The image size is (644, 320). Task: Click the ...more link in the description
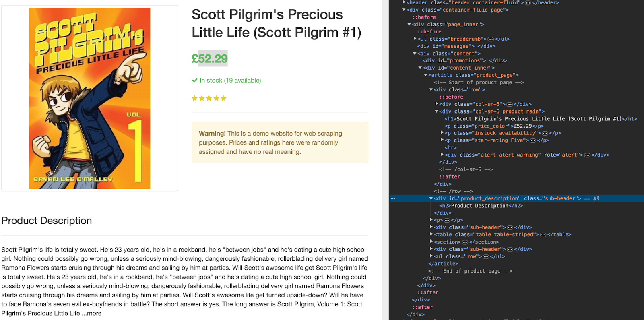pos(92,313)
